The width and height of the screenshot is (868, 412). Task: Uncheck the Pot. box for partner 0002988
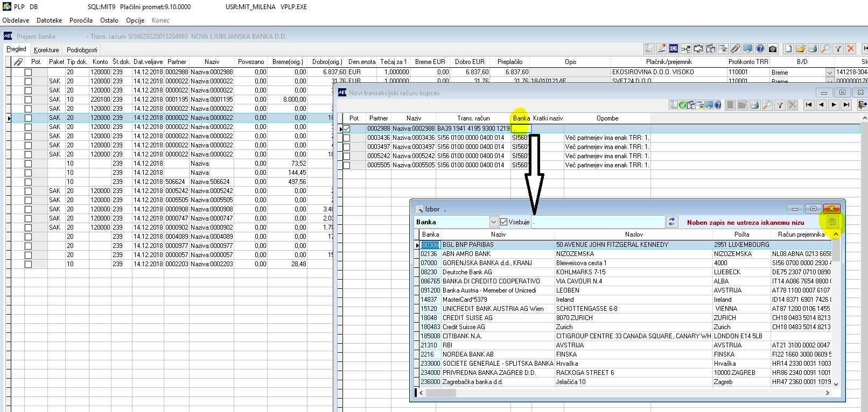pyautogui.click(x=347, y=129)
